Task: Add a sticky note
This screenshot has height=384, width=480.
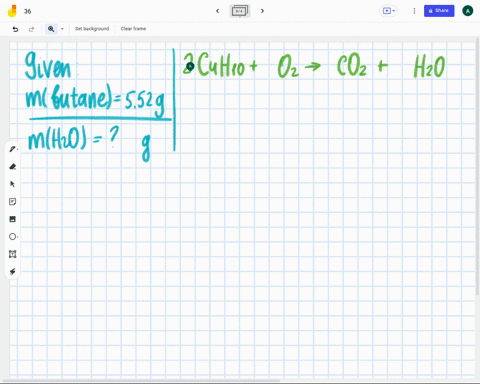Action: (x=13, y=202)
